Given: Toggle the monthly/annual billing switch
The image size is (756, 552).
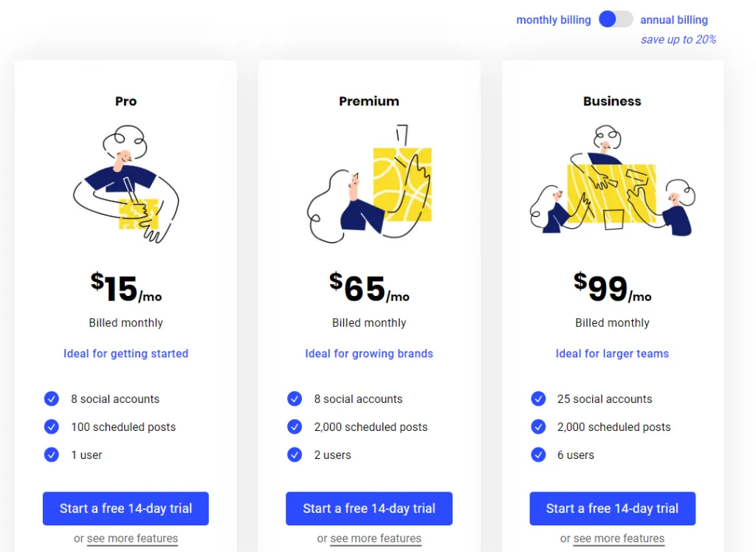Looking at the screenshot, I should [x=616, y=19].
